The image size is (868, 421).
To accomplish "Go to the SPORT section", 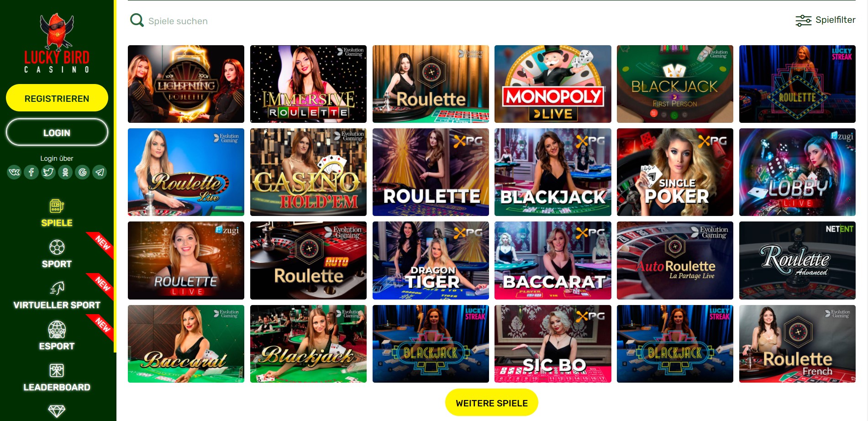I will 57,254.
